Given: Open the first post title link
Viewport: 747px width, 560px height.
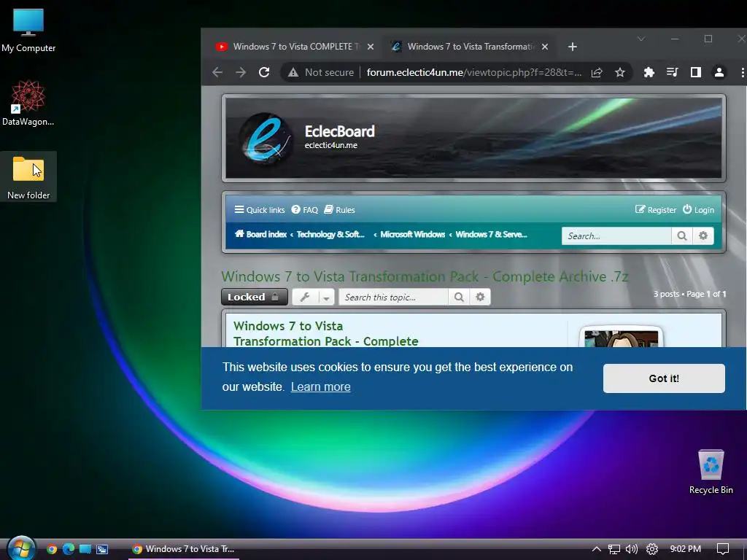Looking at the screenshot, I should click(x=326, y=334).
